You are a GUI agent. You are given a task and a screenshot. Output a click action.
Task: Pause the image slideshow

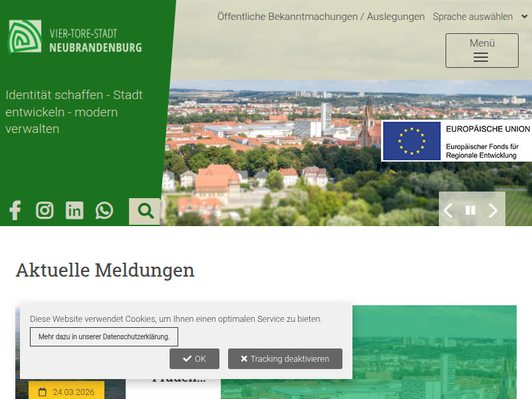[x=470, y=211]
